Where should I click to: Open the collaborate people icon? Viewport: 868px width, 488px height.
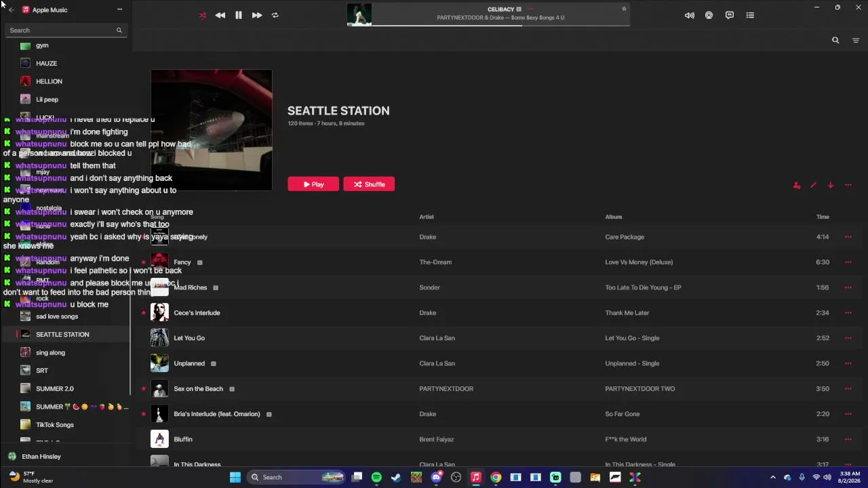pos(797,185)
